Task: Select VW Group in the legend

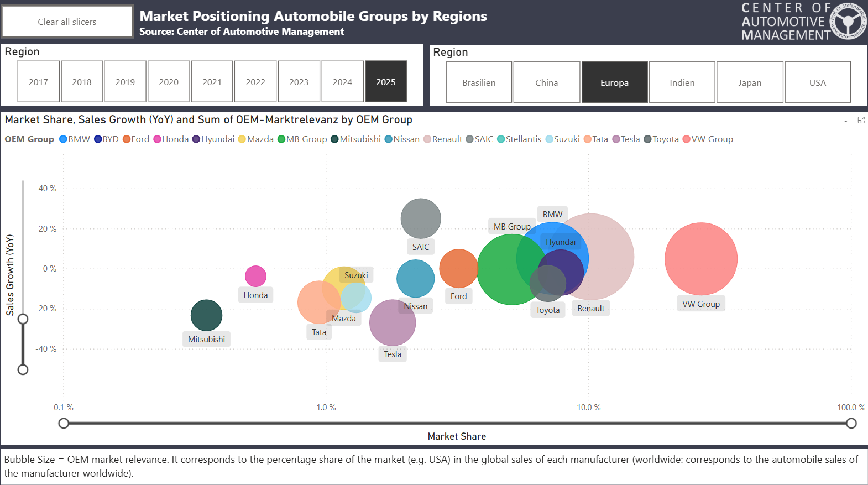Action: coord(708,139)
